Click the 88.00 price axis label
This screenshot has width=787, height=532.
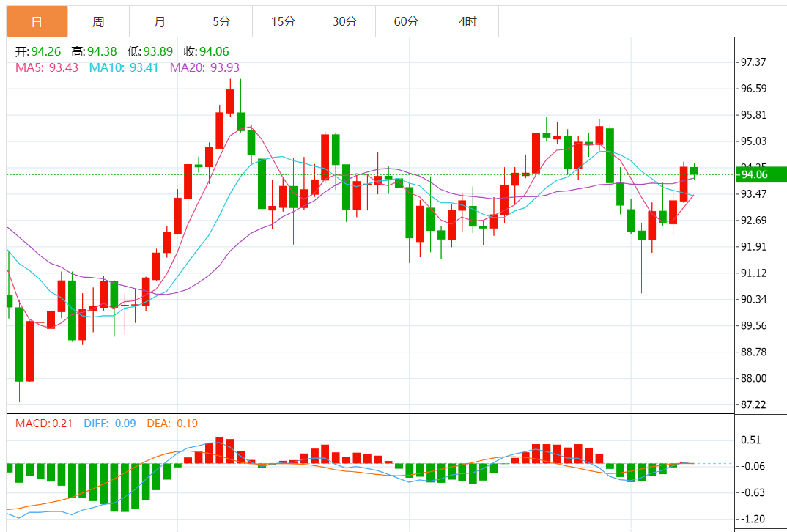[x=754, y=378]
